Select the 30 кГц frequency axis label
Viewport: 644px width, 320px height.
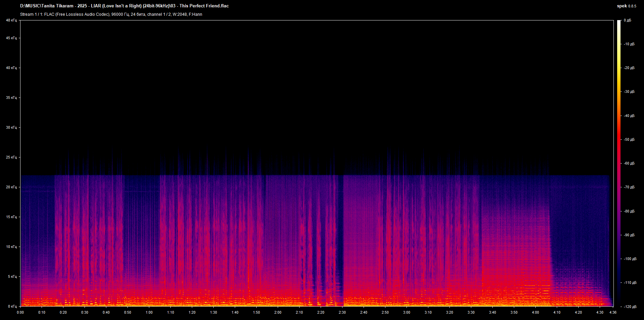click(x=11, y=127)
